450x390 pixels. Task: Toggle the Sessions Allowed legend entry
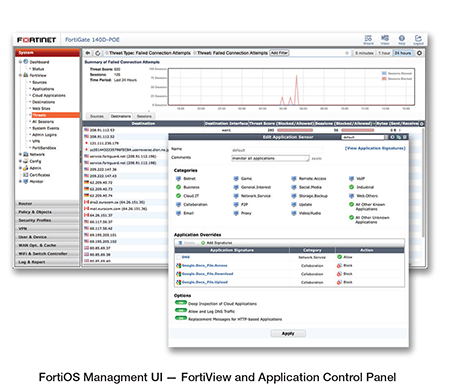pos(397,73)
